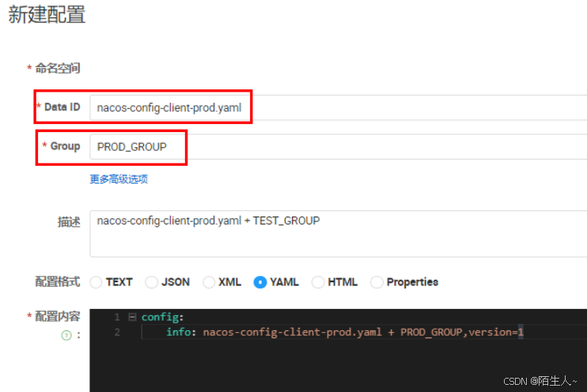The width and height of the screenshot is (587, 392).
Task: Open the 更多高级选项 link
Action: click(x=119, y=179)
